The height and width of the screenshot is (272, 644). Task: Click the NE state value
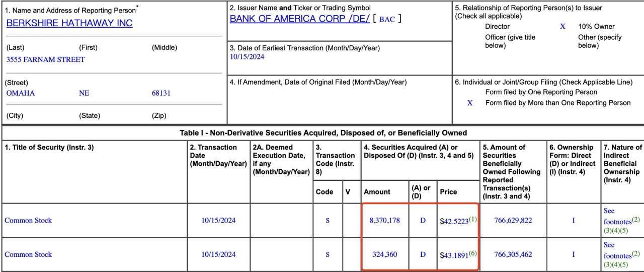84,93
